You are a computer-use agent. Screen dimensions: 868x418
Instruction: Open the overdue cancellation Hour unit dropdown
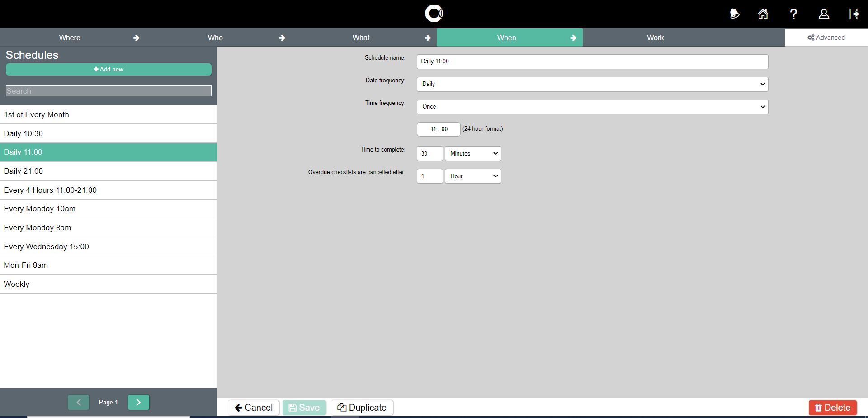[x=473, y=176]
